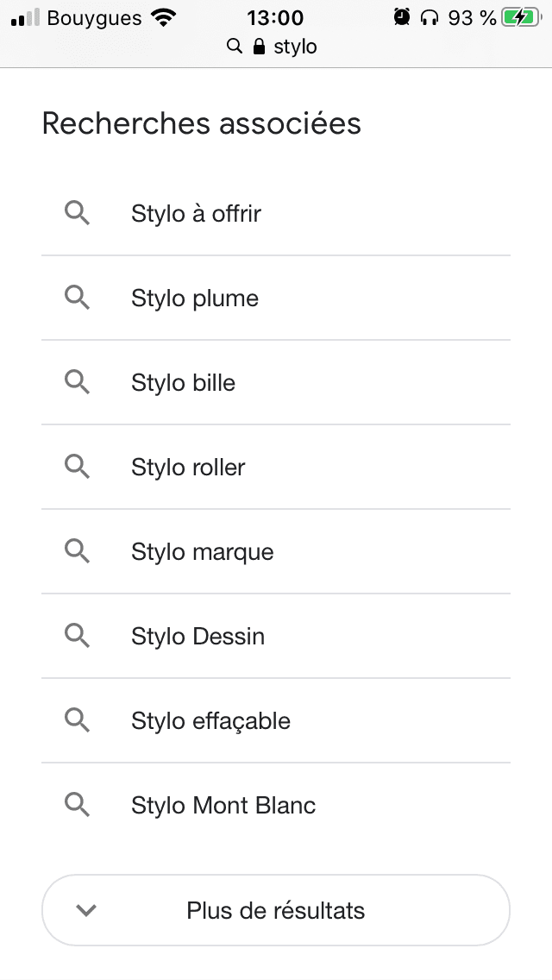This screenshot has width=552, height=980.
Task: Click the headphones icon near the battery indicator
Action: 429,16
